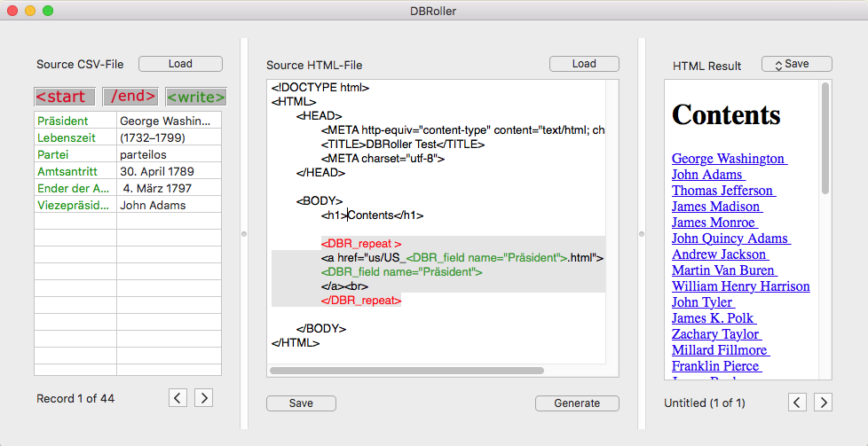Viewport: 868px width, 446px height.
Task: Open the John Quincy Adams link
Action: coord(731,239)
